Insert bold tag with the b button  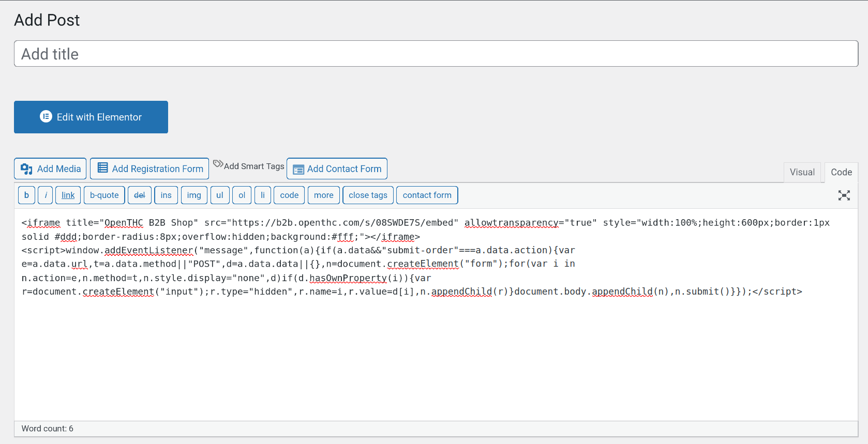(26, 195)
